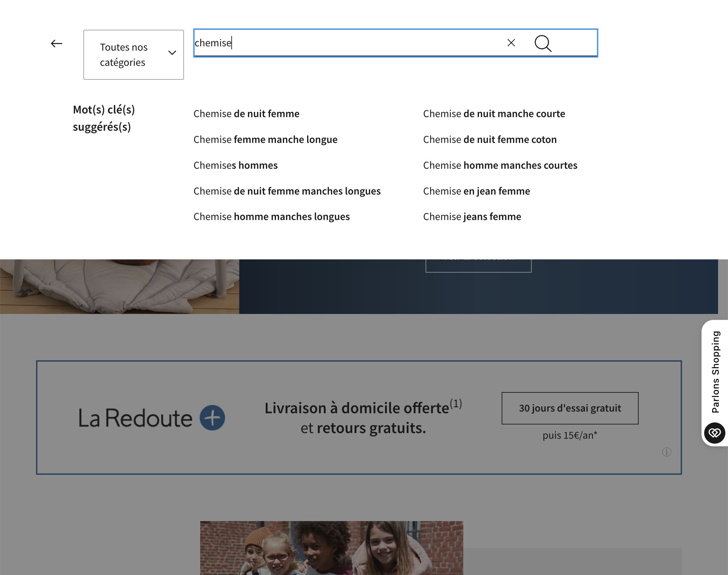Pick 'Chemise de nuit manche courte' suggestion
Viewport: 728px width, 575px height.
[494, 114]
